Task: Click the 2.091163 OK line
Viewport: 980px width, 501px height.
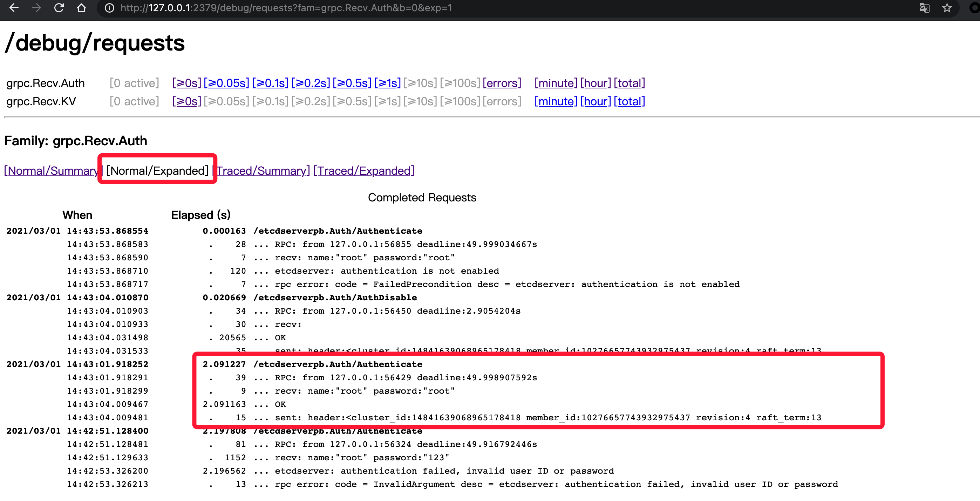Action: 244,404
